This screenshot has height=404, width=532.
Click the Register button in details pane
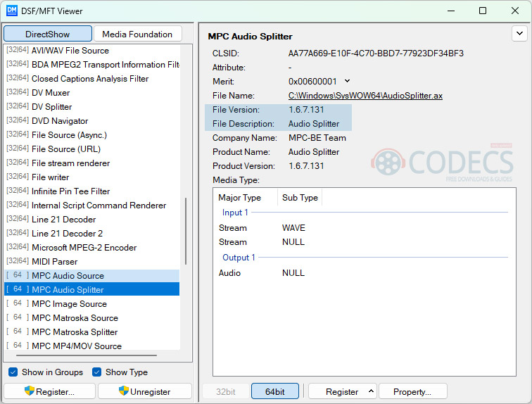coord(342,391)
